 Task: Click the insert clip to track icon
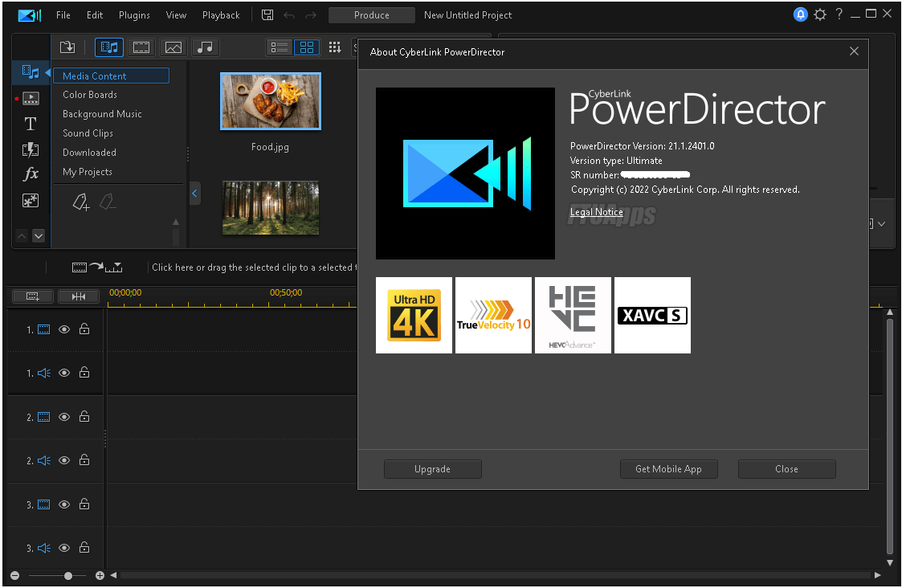(97, 267)
